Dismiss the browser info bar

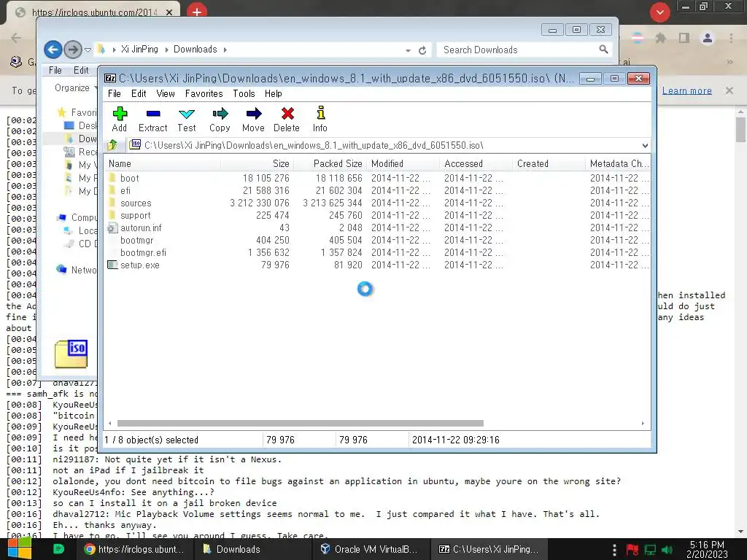click(x=729, y=90)
